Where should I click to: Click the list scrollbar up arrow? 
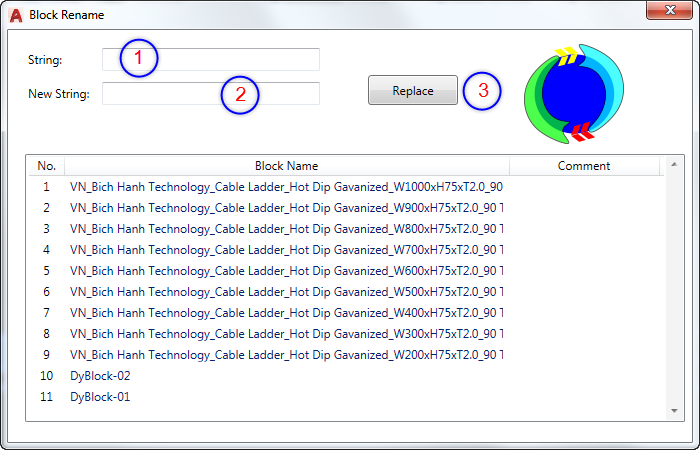(674, 165)
